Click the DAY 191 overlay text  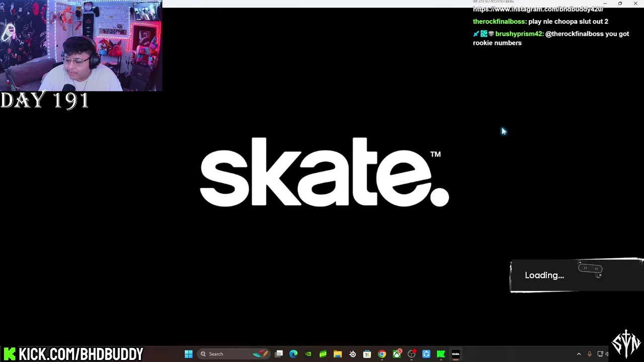pyautogui.click(x=45, y=101)
